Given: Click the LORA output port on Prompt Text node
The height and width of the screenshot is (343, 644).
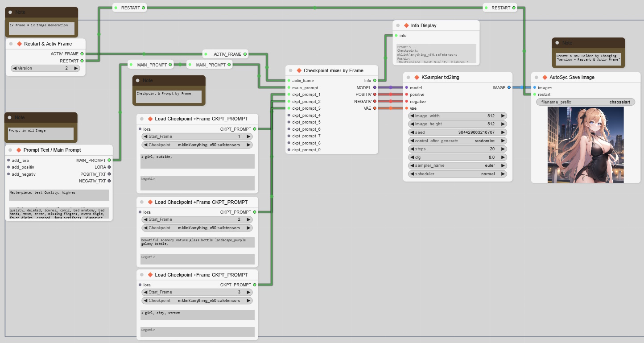Looking at the screenshot, I should (109, 167).
